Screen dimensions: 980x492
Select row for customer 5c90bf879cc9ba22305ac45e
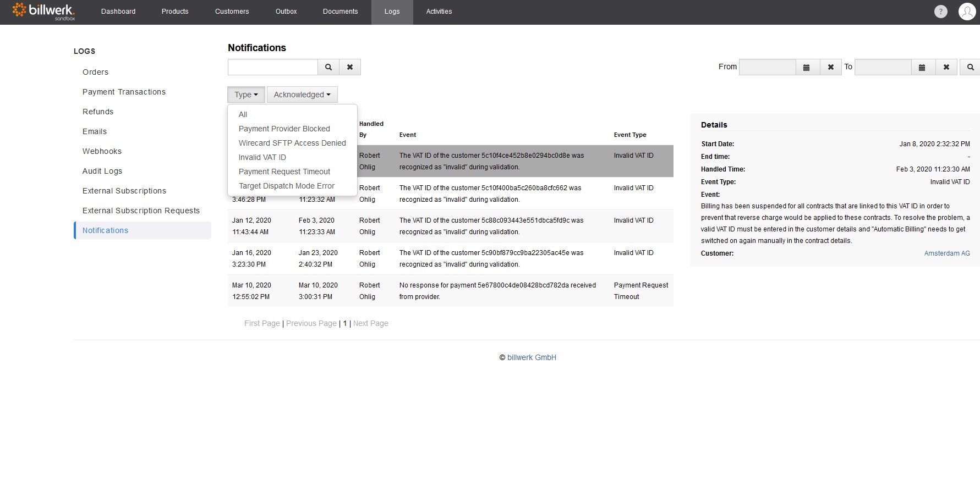click(x=451, y=258)
